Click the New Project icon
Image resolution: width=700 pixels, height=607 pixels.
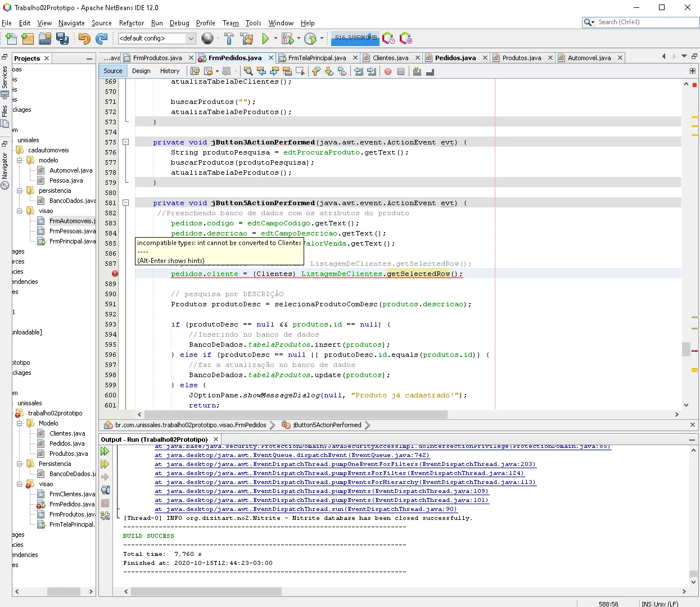pyautogui.click(x=28, y=39)
